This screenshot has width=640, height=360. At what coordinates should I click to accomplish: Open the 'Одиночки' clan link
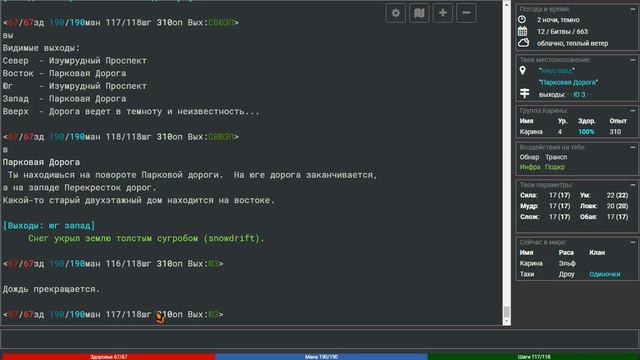pyautogui.click(x=604, y=274)
